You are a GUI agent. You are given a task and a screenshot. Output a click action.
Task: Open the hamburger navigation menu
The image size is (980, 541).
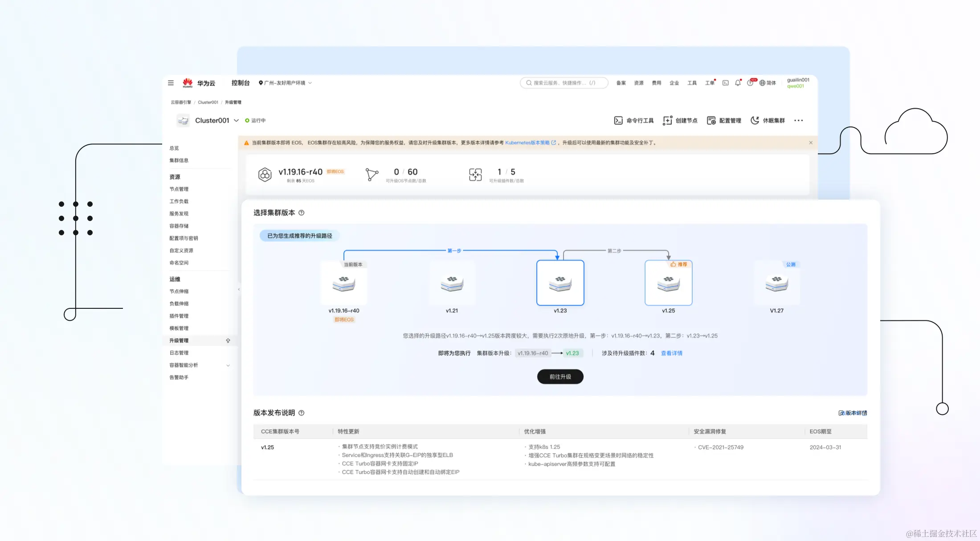[x=171, y=83]
